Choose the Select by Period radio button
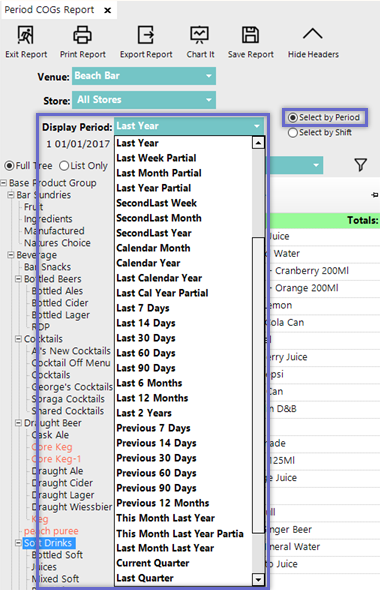This screenshot has width=380, height=590. tap(292, 117)
